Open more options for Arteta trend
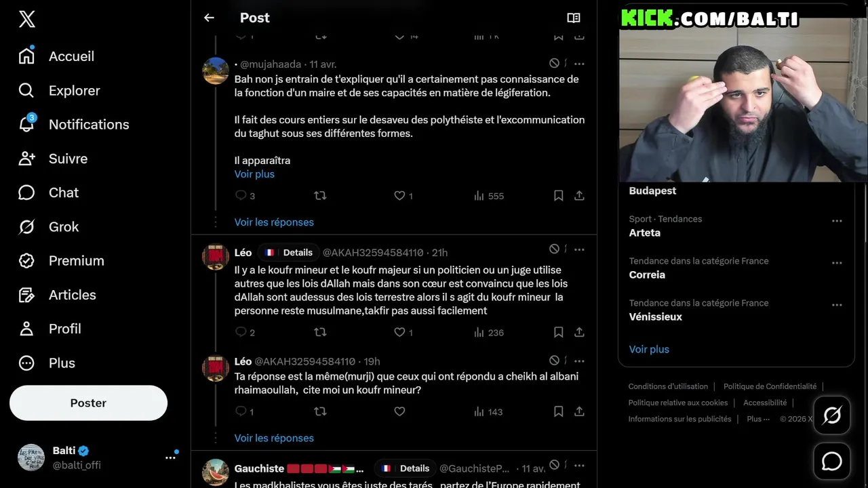This screenshot has width=868, height=488. 837,221
